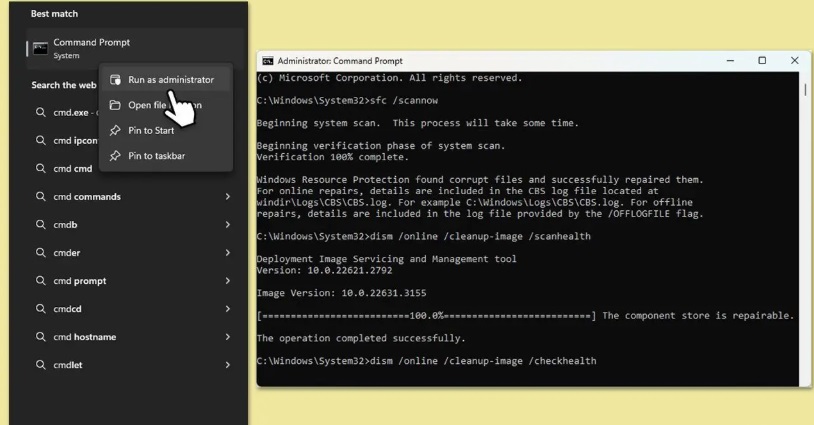Close the Administrator Command Prompt window
The image size is (814, 425).
[x=794, y=61]
